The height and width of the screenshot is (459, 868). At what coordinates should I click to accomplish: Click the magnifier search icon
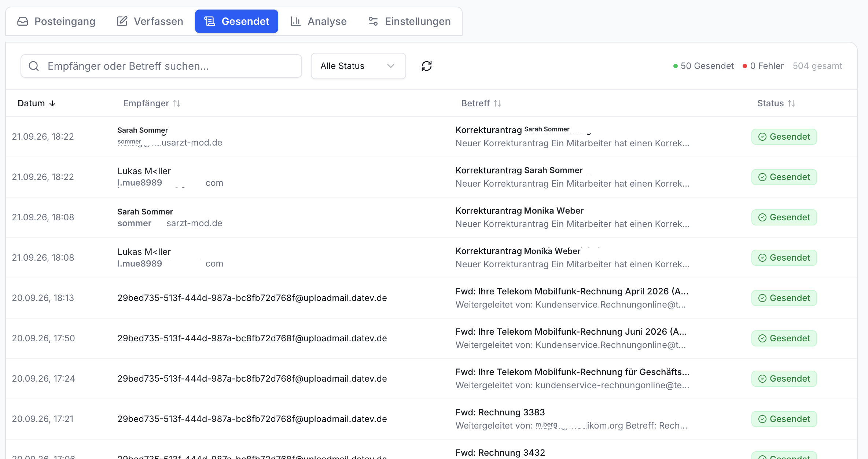click(34, 66)
